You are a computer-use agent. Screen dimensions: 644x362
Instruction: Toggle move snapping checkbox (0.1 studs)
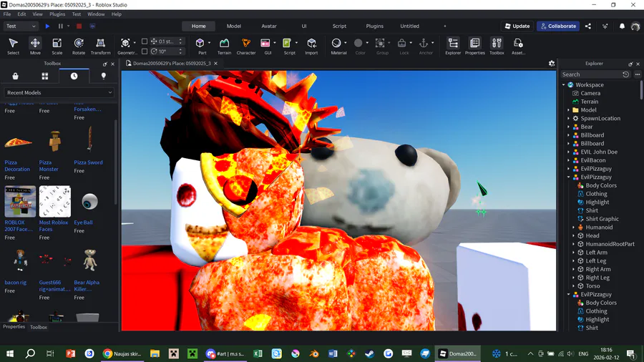tap(145, 41)
